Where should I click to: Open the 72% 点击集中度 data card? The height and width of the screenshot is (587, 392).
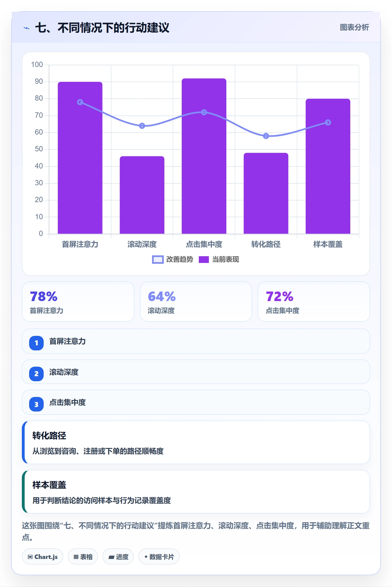[314, 302]
